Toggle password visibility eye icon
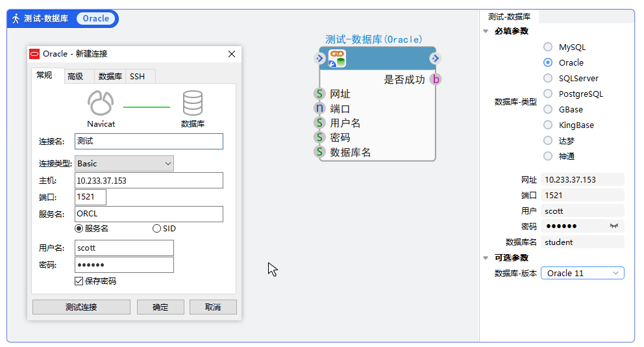 (x=613, y=226)
